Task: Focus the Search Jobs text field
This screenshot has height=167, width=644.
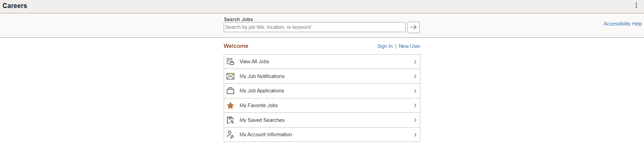Action: point(314,27)
